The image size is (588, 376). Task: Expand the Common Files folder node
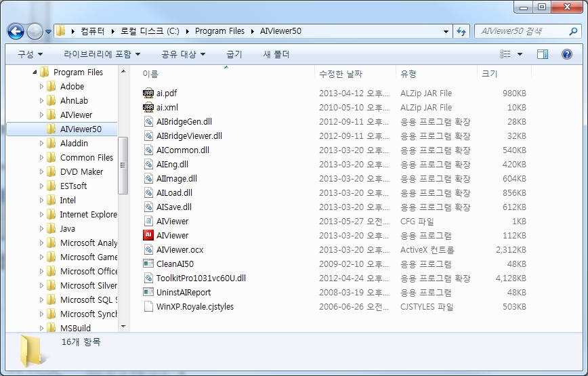(41, 158)
